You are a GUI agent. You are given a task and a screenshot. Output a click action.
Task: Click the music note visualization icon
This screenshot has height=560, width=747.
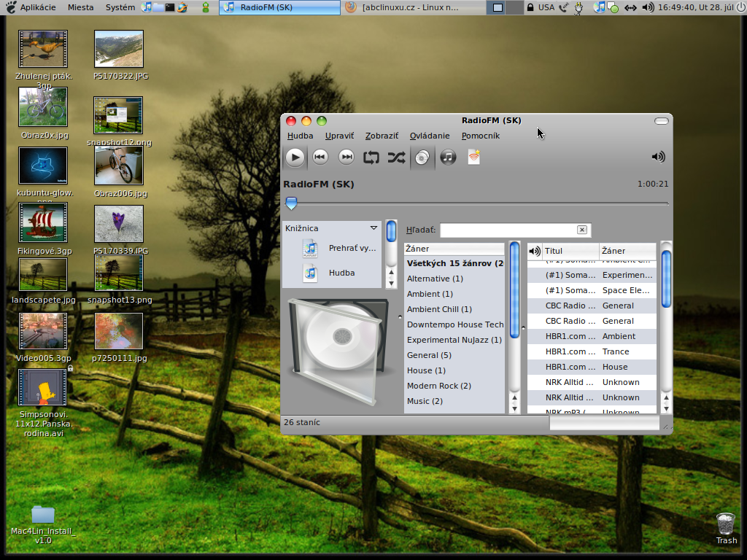tap(448, 157)
